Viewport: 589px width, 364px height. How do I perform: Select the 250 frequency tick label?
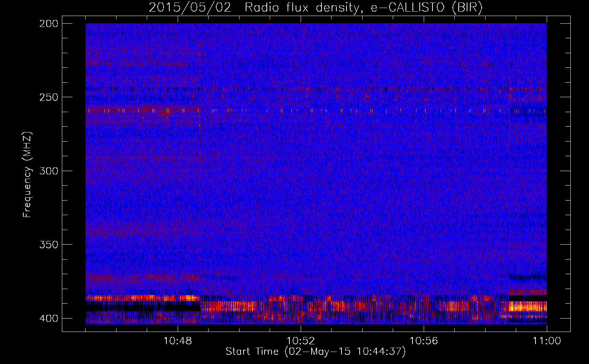[48, 97]
